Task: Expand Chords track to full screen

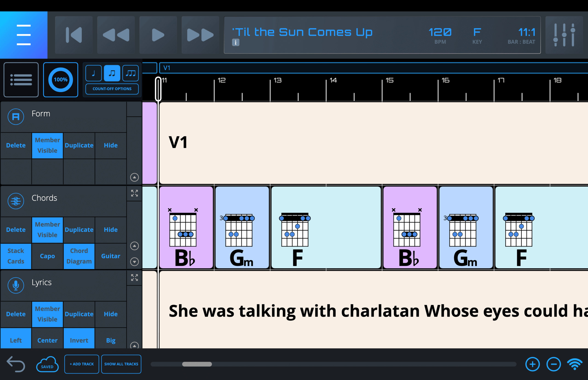Action: pyautogui.click(x=134, y=193)
